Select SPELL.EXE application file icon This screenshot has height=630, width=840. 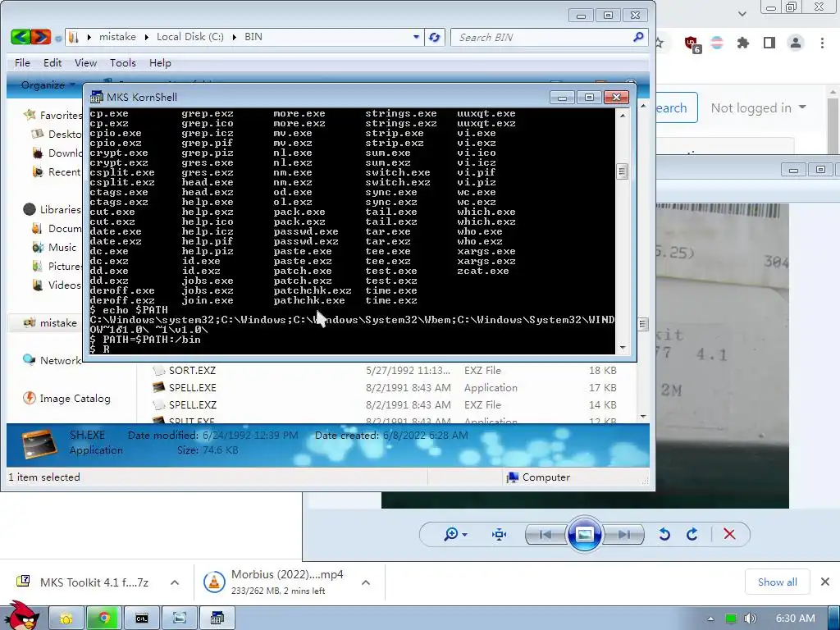tap(158, 387)
